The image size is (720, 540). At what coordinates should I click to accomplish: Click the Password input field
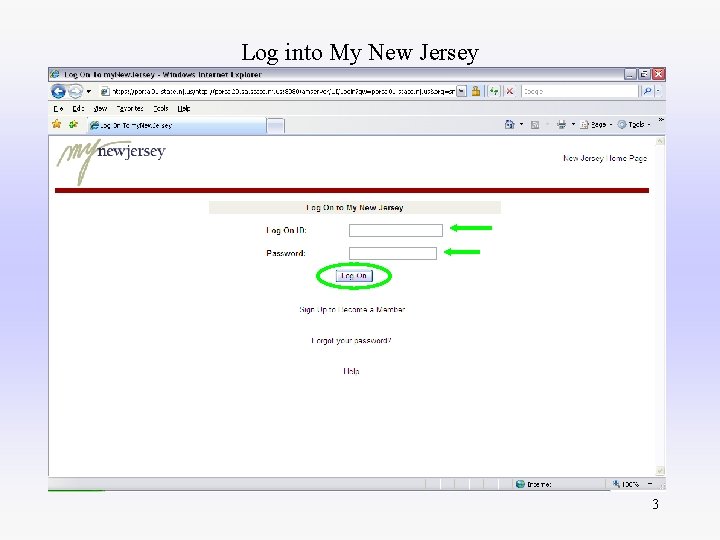[x=393, y=253]
